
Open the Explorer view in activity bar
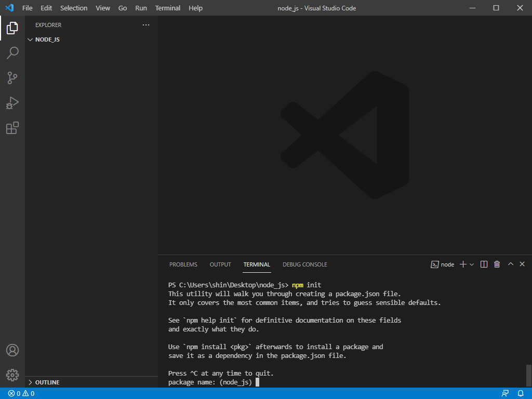[x=12, y=28]
